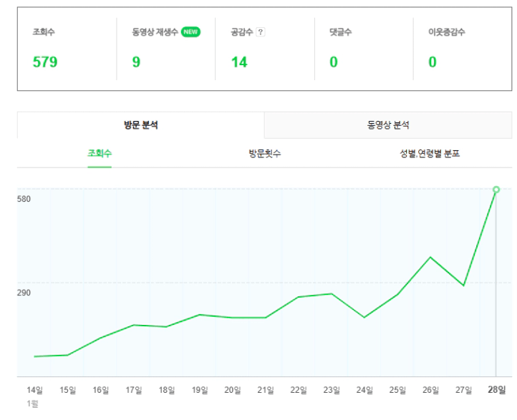517x420 pixels.
Task: Click the 이웃증감수 count 0
Action: [x=433, y=62]
